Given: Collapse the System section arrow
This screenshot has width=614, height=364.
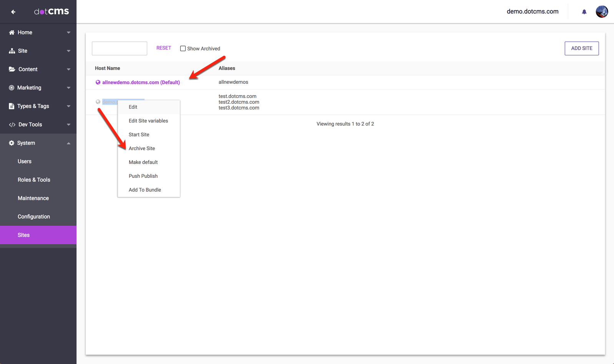Looking at the screenshot, I should 68,143.
